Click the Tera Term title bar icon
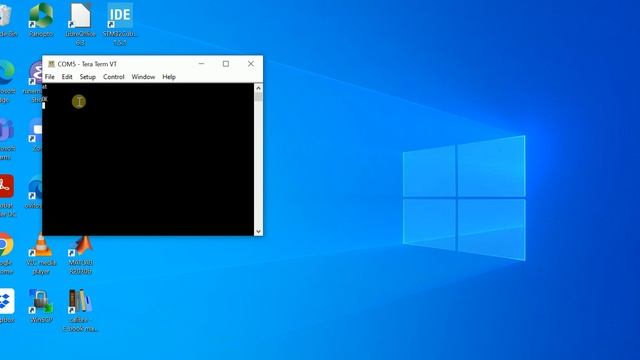Screen dimensions: 640x360 [x=51, y=64]
